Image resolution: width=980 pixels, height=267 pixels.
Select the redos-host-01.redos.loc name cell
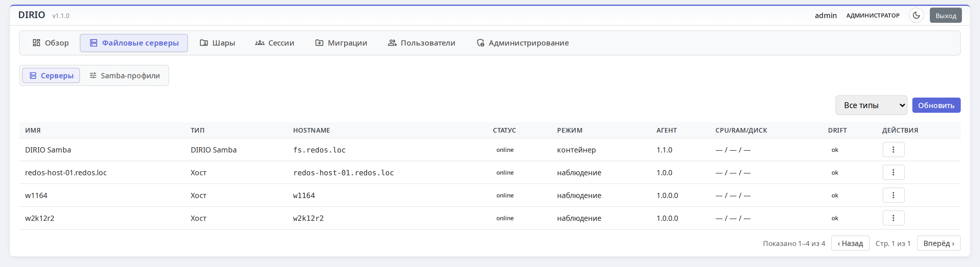coord(66,173)
